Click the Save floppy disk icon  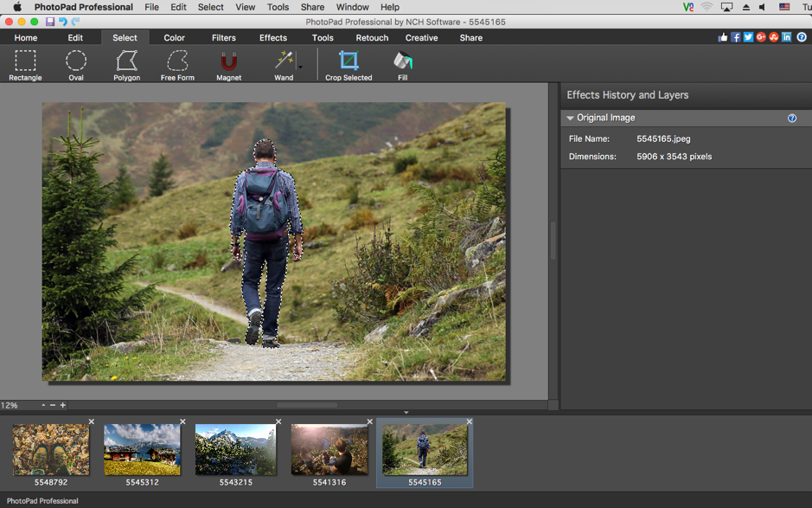click(x=50, y=22)
